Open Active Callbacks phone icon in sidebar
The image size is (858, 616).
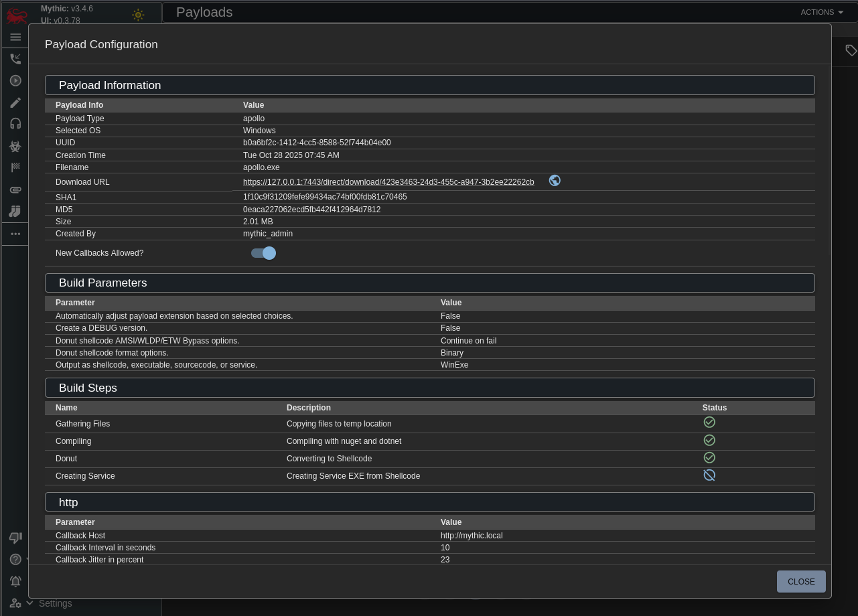click(15, 59)
